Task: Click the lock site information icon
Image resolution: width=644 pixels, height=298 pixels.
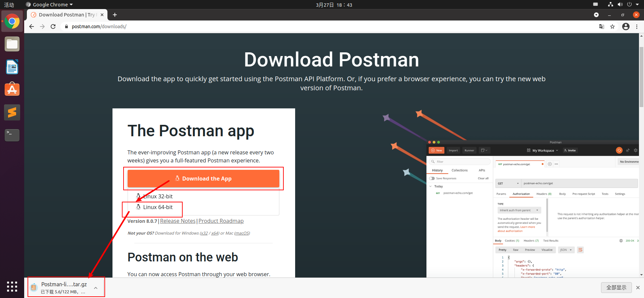Action: click(66, 27)
